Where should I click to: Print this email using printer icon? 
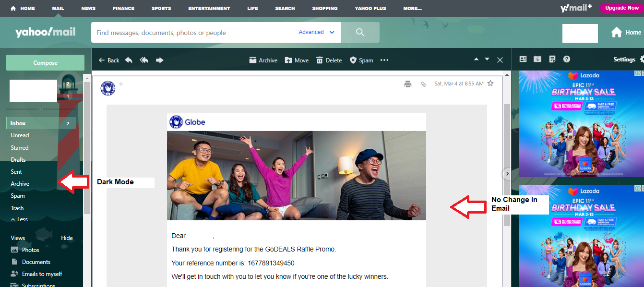(x=408, y=84)
